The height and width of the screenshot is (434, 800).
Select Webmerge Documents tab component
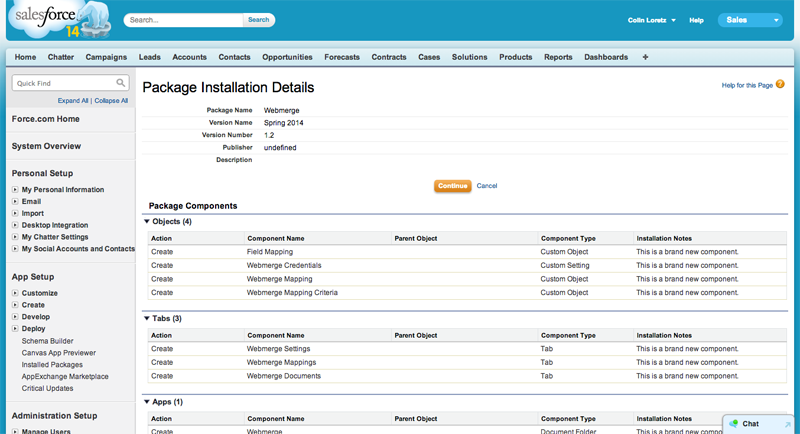pyautogui.click(x=284, y=376)
